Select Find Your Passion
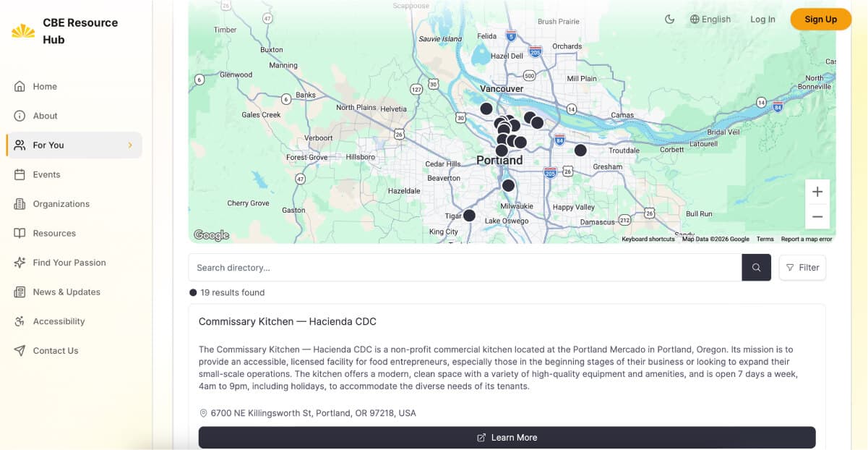Screen dimensions: 868x450 69,263
